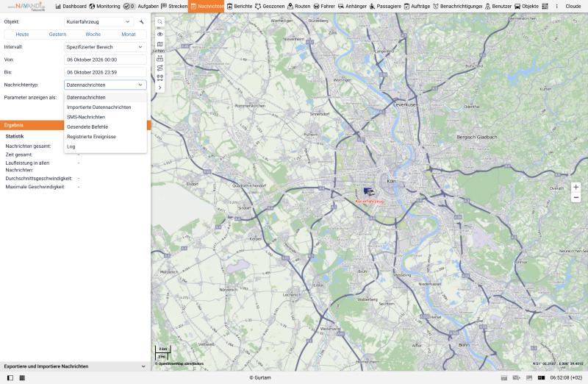
Task: Open the Anhänger section
Action: tap(352, 7)
